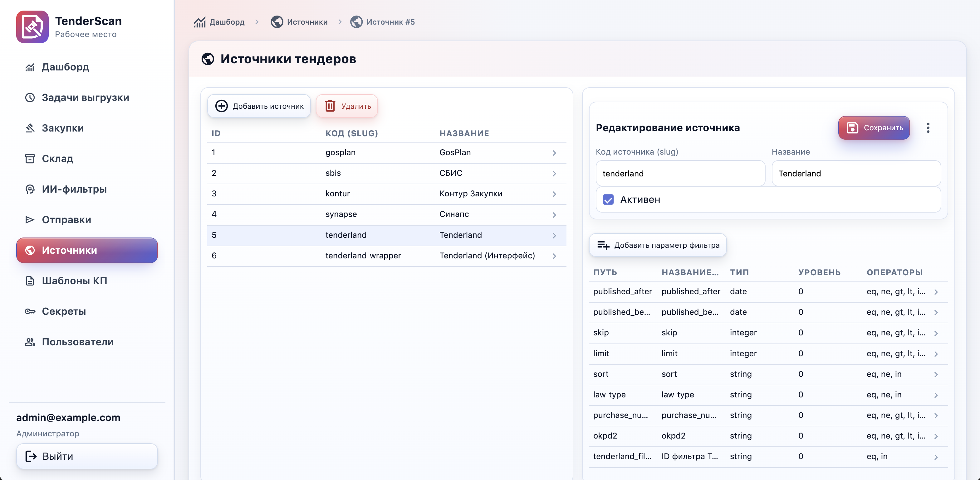Screen dimensions: 980x480
Task: Click the Dashboard chart icon in breadcrumb
Action: pos(199,22)
